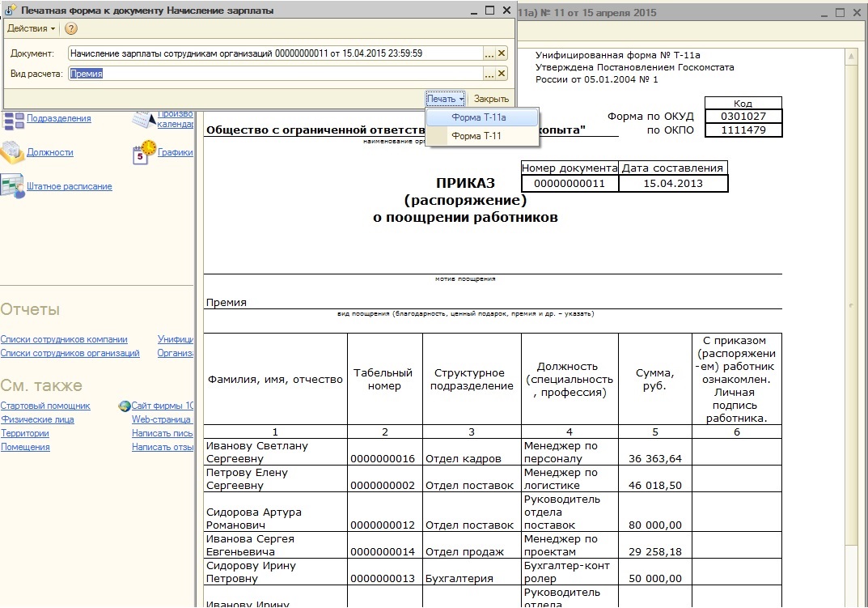
Task: Select the ОКПО code cell 1111479
Action: click(x=743, y=130)
